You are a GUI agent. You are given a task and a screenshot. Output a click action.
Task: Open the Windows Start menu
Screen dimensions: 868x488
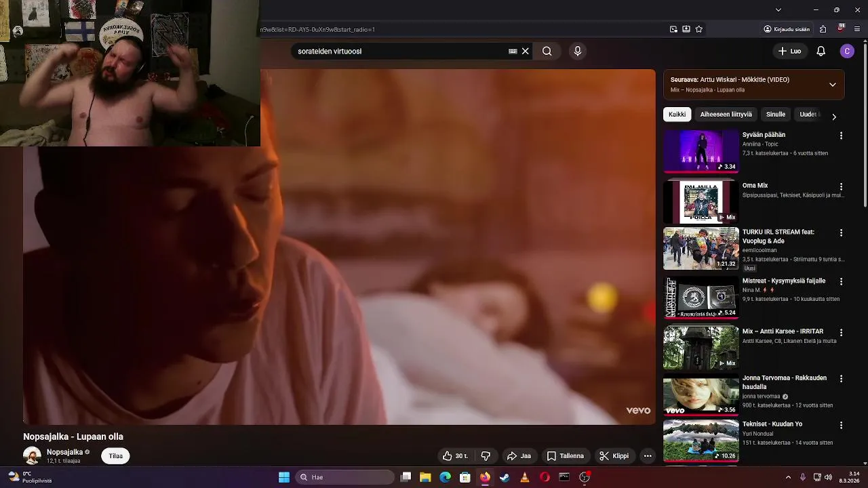click(284, 477)
